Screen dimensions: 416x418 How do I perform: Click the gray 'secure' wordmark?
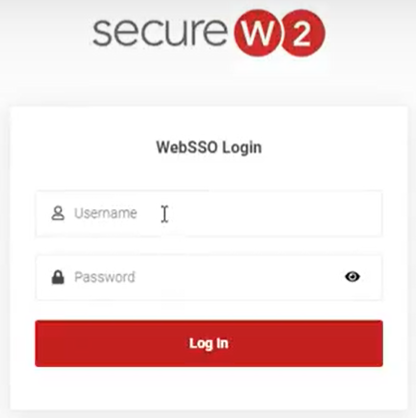tap(160, 32)
